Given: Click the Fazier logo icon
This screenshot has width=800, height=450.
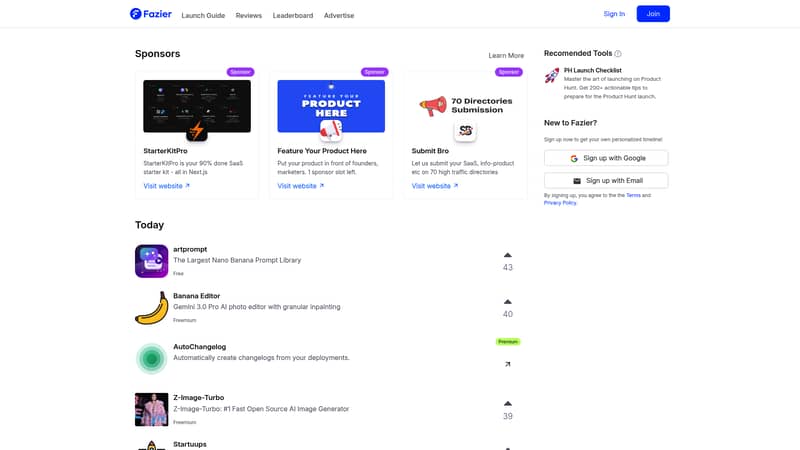Looking at the screenshot, I should point(136,14).
